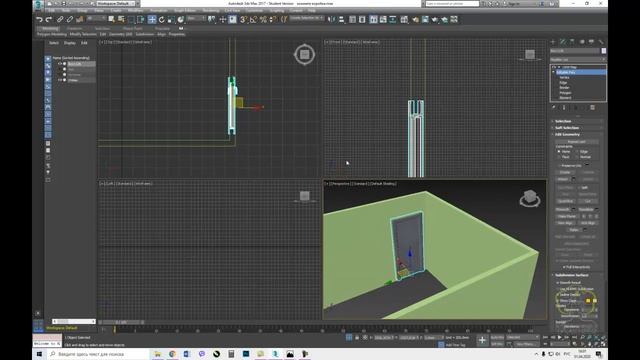The width and height of the screenshot is (640, 360).
Task: Activate the Select and Move tool
Action: point(152,19)
